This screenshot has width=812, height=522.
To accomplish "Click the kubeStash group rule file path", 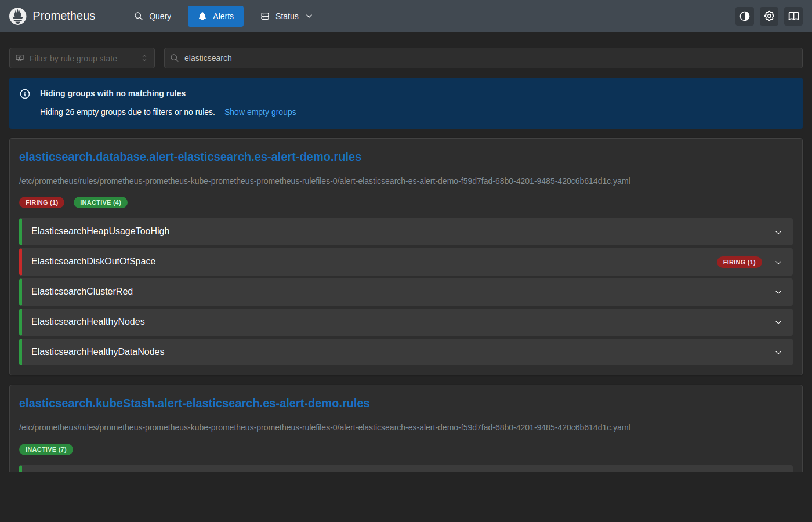I will 325,427.
